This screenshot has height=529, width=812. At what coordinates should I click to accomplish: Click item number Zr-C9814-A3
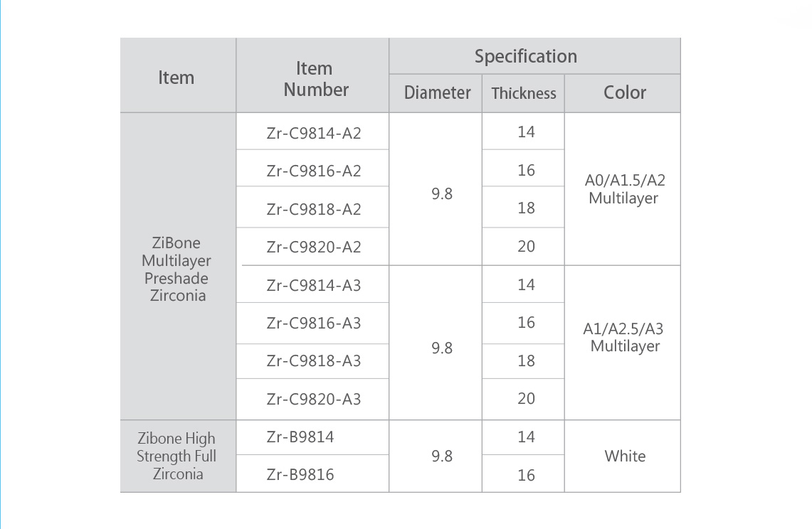(x=314, y=285)
